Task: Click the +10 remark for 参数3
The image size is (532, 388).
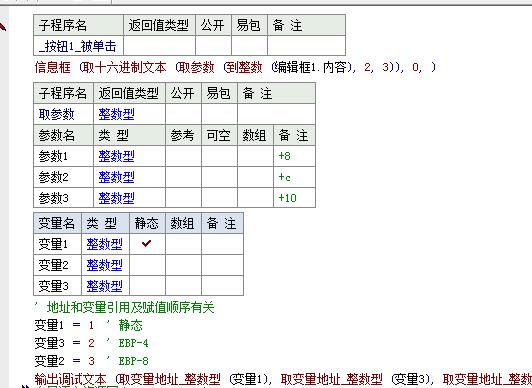Action: click(x=287, y=198)
